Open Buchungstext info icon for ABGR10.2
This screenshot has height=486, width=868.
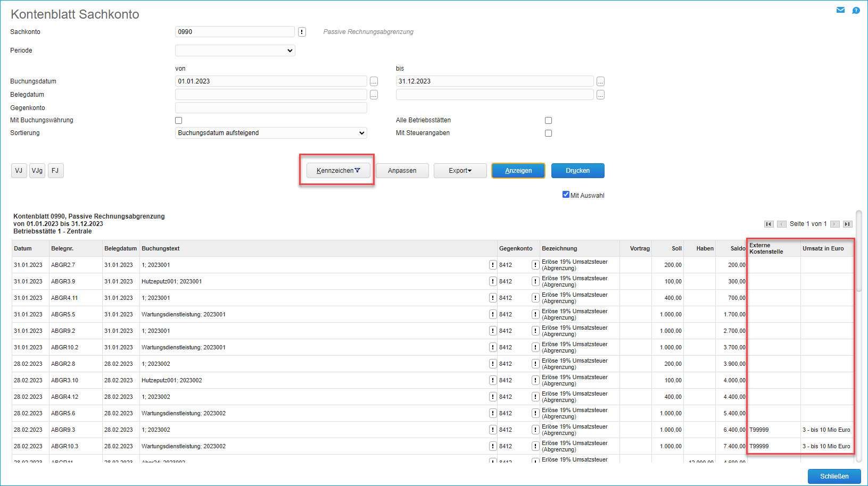click(x=493, y=347)
